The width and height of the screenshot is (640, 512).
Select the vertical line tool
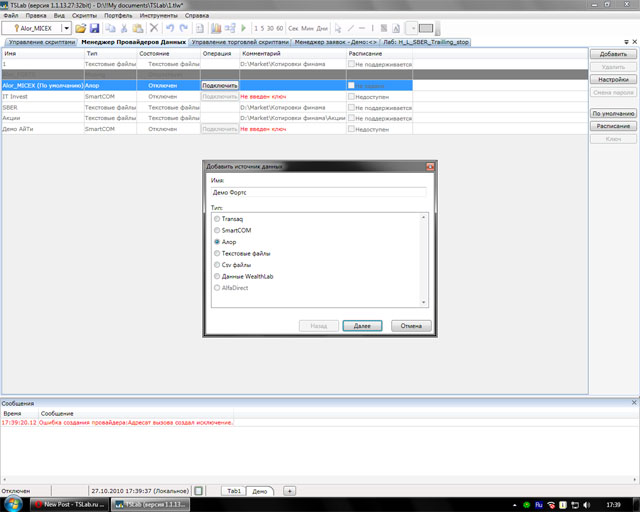point(372,28)
